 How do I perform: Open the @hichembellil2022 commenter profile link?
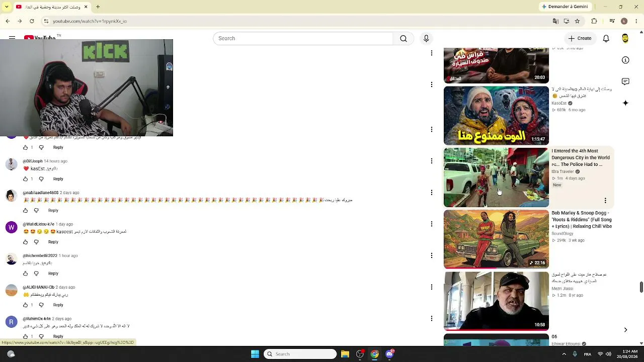click(x=40, y=256)
